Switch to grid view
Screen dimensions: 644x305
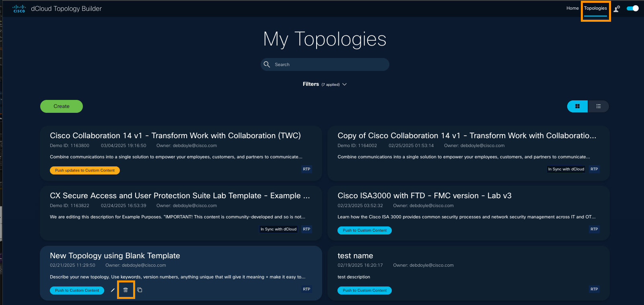click(x=577, y=106)
